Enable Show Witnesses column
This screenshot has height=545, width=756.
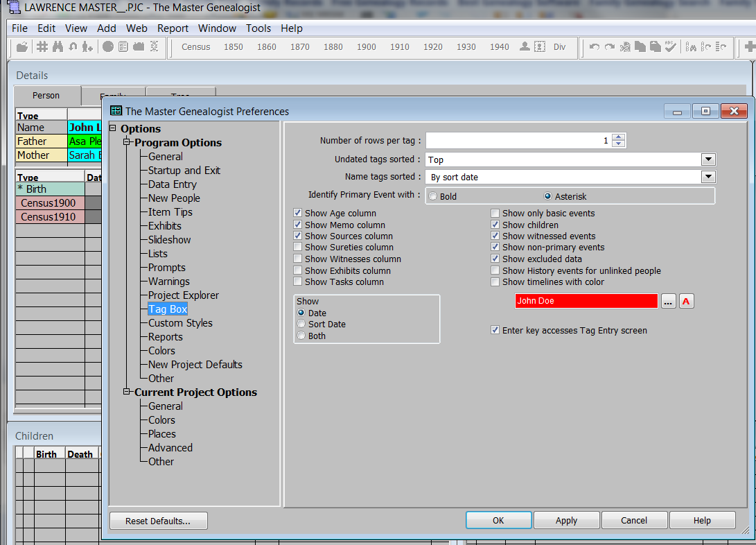(x=298, y=259)
